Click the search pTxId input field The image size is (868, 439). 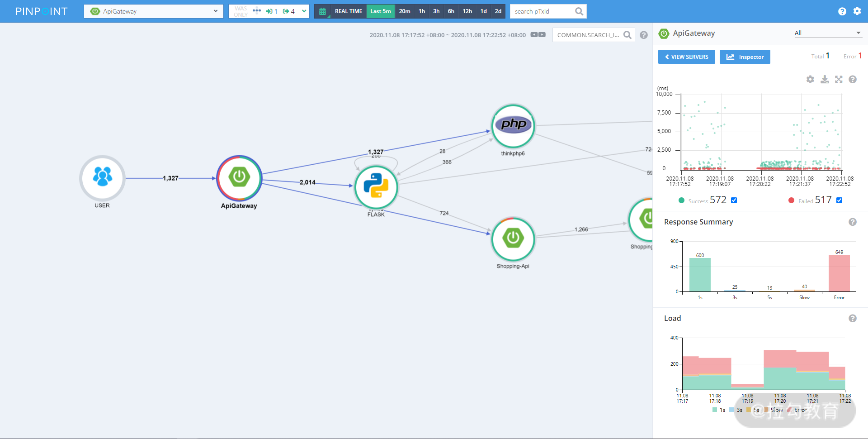(x=544, y=11)
